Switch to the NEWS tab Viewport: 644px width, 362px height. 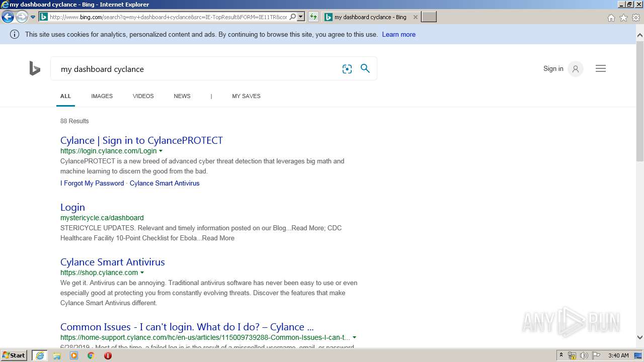point(182,96)
